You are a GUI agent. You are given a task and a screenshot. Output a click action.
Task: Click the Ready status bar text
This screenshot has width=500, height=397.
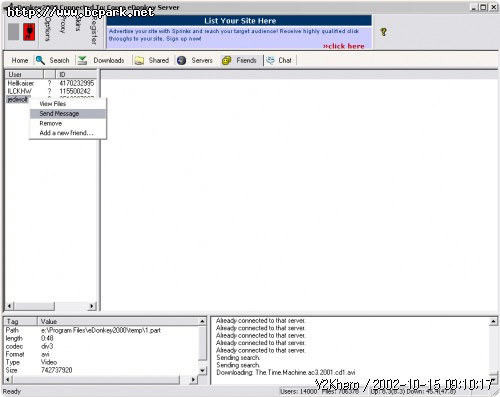12,391
